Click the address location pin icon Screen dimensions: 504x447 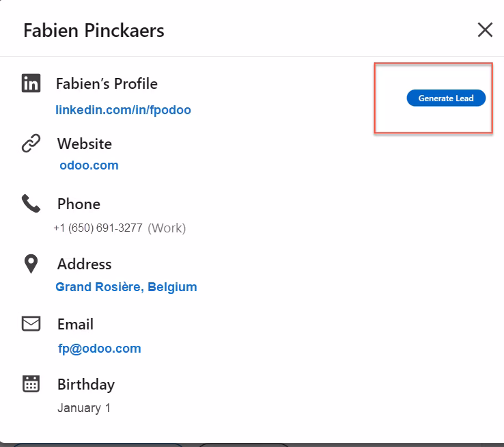click(x=31, y=264)
